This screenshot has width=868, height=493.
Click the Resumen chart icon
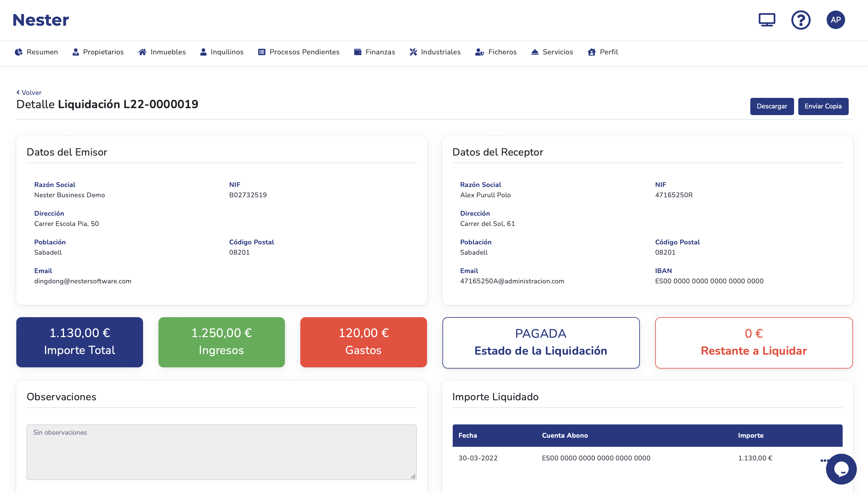point(19,52)
